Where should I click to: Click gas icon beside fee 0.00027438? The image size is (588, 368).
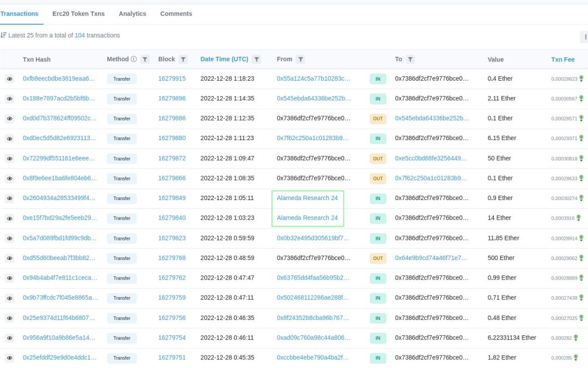[581, 298]
